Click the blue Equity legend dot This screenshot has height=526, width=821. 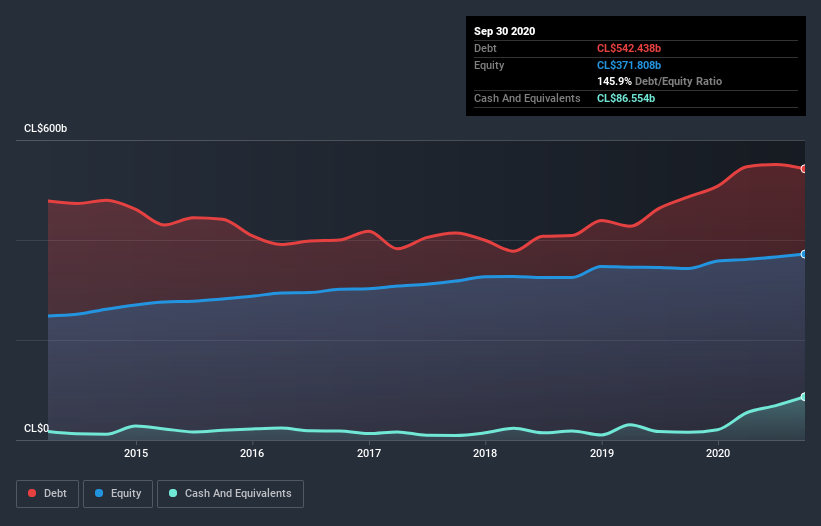click(99, 493)
